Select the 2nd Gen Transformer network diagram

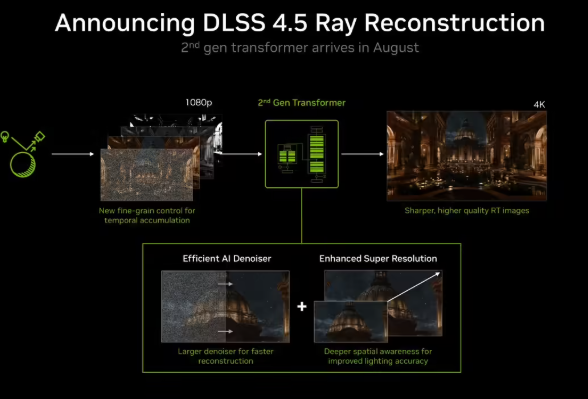tap(302, 154)
